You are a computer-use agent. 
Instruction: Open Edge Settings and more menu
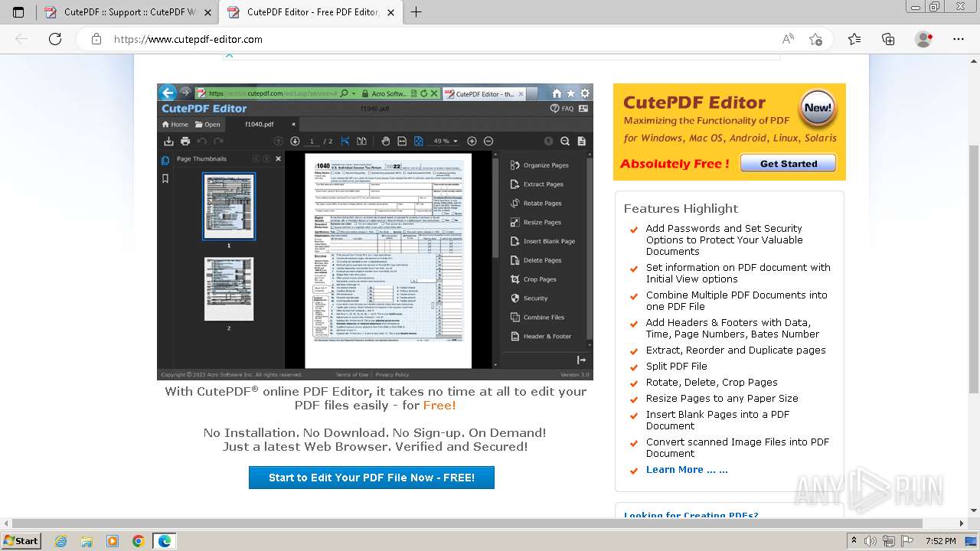click(959, 39)
